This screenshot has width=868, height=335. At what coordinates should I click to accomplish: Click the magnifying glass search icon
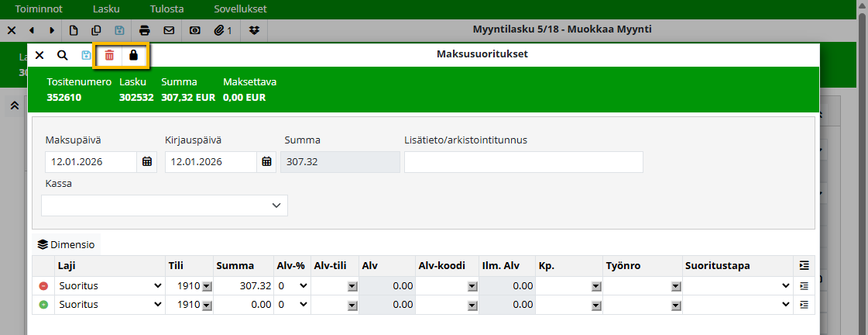click(62, 55)
